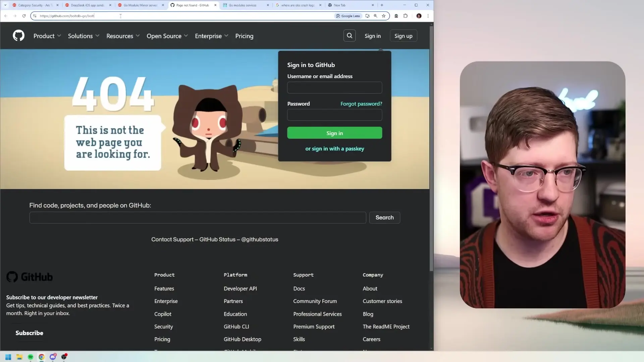
Task: Switch to the where are obs crash logs tab
Action: point(298,5)
